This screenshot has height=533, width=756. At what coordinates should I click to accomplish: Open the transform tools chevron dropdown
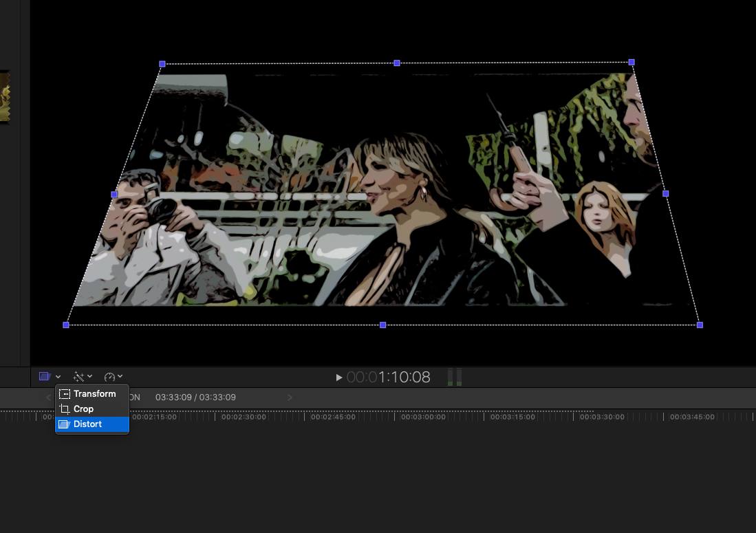coord(58,376)
